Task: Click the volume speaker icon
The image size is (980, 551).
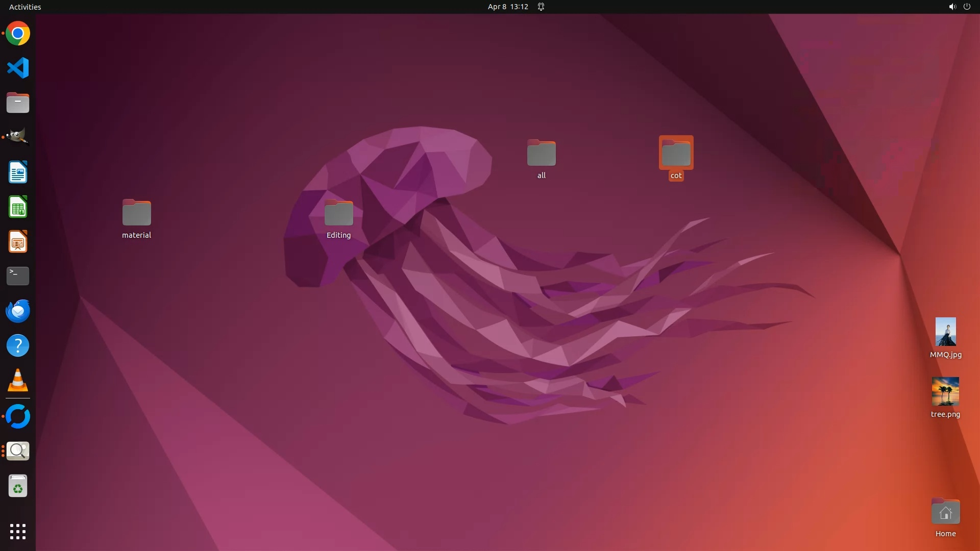Action: click(x=952, y=7)
